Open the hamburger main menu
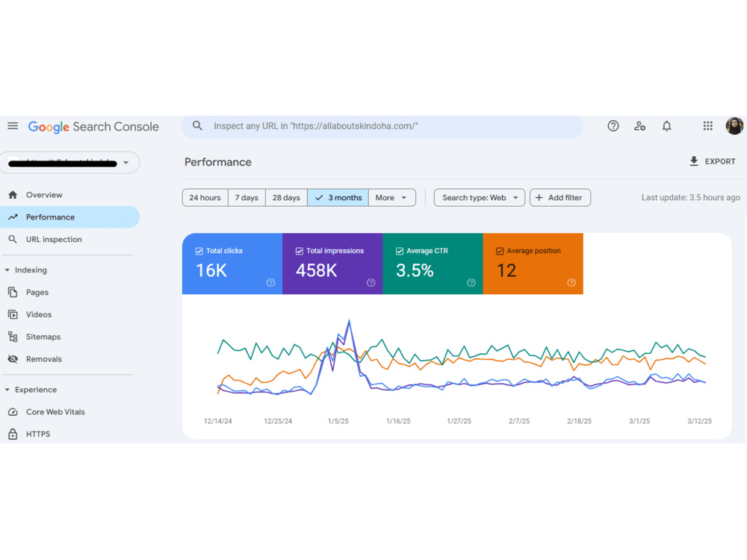This screenshot has width=747, height=560. (13, 126)
